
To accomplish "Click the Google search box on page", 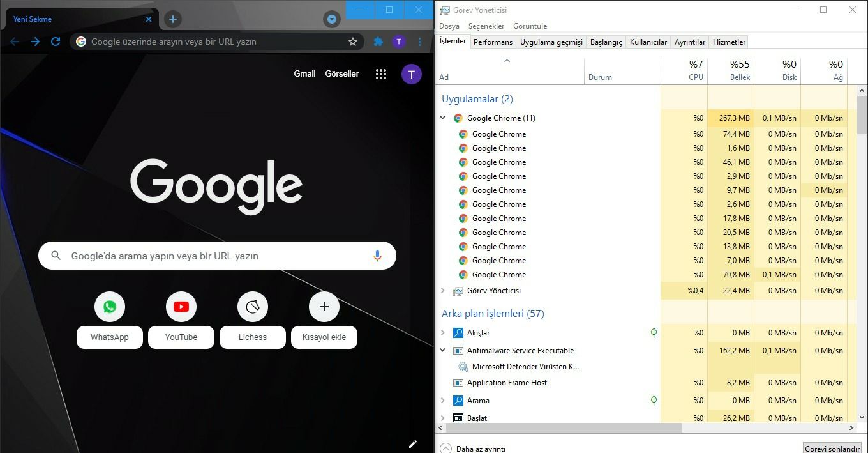I will tap(217, 256).
